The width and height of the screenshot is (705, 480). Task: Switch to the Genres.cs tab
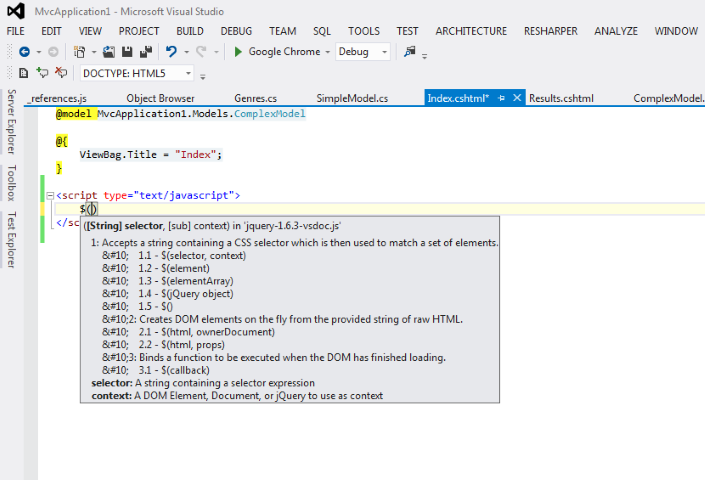255,98
